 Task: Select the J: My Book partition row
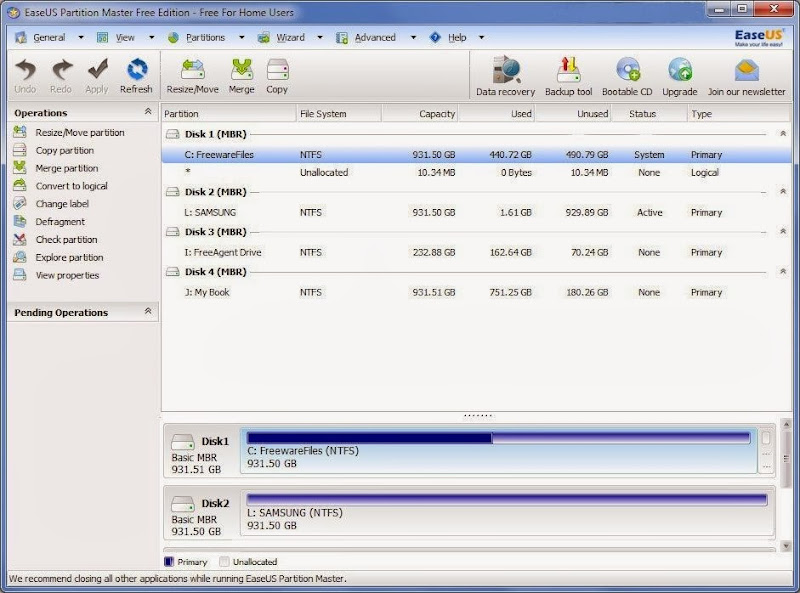coord(476,292)
